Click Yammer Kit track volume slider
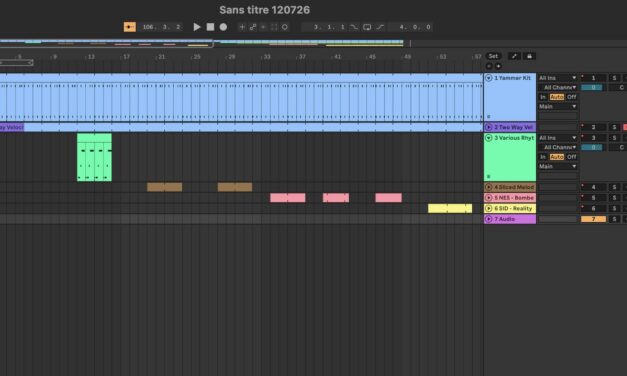 tap(593, 87)
